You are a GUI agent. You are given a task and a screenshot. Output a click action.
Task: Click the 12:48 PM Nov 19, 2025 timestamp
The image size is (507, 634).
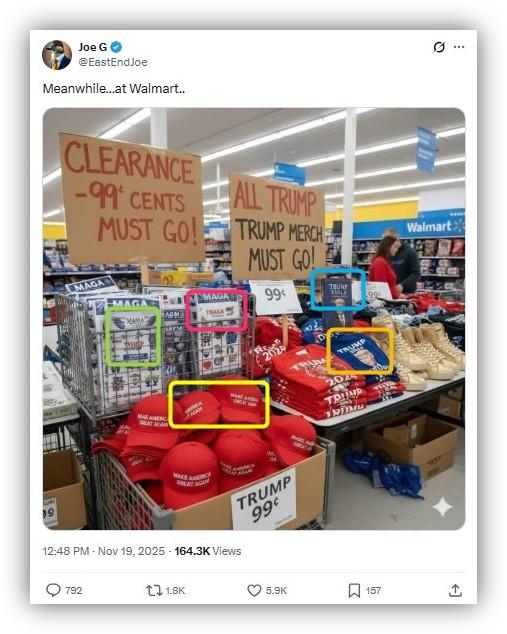(x=104, y=551)
